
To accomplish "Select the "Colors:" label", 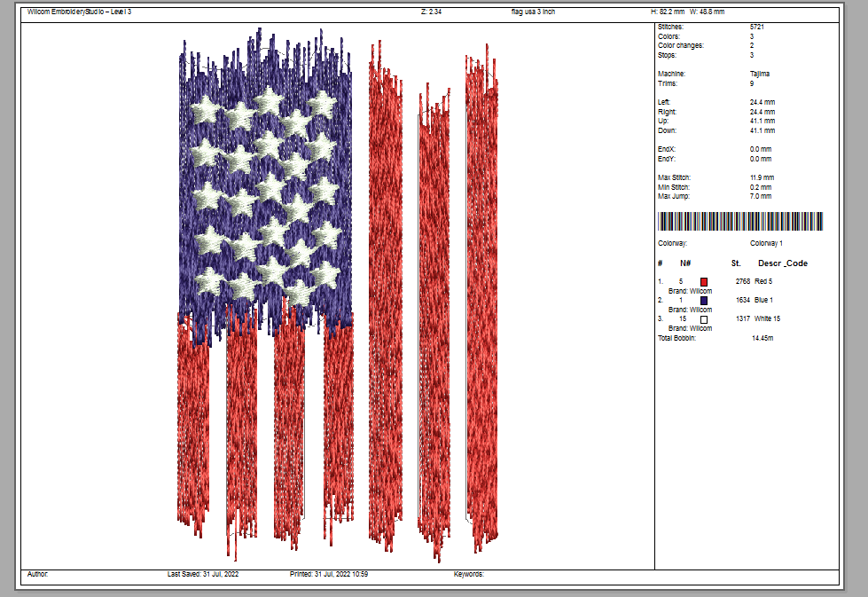I will click(669, 36).
